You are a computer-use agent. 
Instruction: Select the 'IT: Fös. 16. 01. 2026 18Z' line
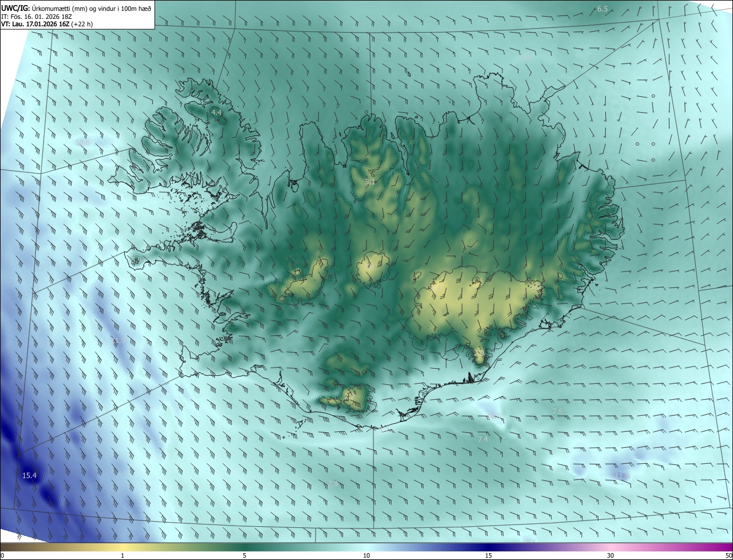click(x=36, y=16)
